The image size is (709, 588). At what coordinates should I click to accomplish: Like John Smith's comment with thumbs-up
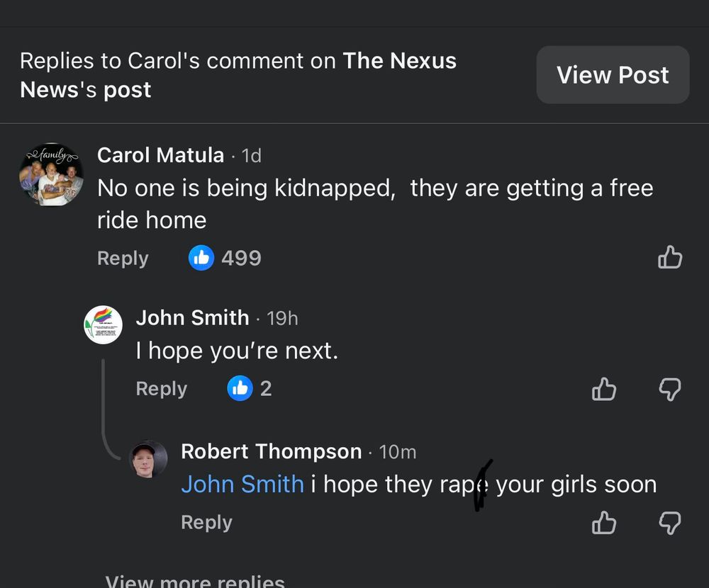tap(604, 389)
